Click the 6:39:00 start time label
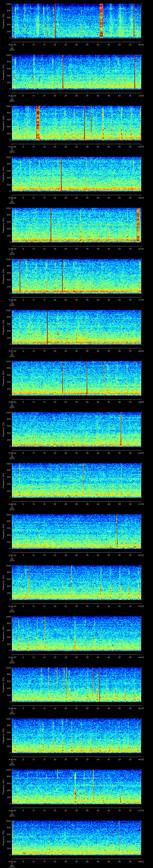 (x=12, y=453)
